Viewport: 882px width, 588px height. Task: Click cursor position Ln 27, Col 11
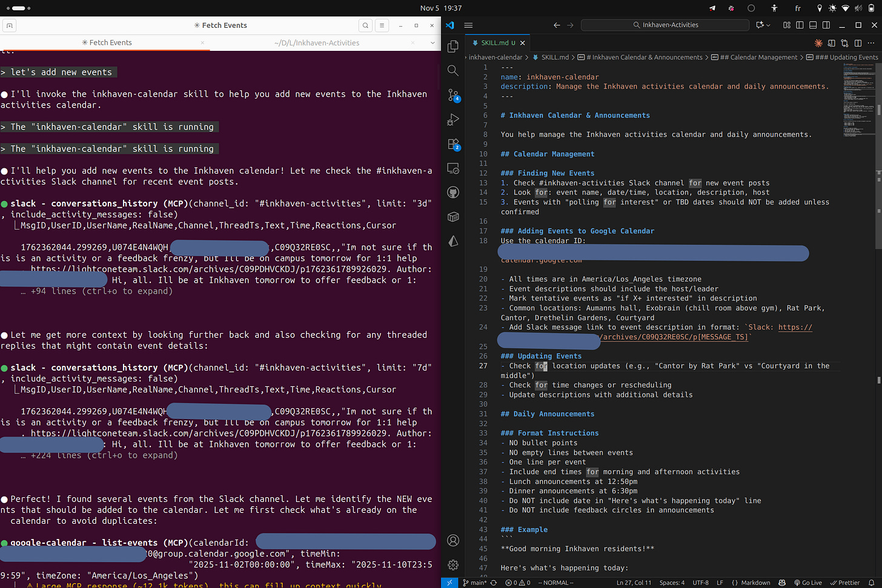634,583
